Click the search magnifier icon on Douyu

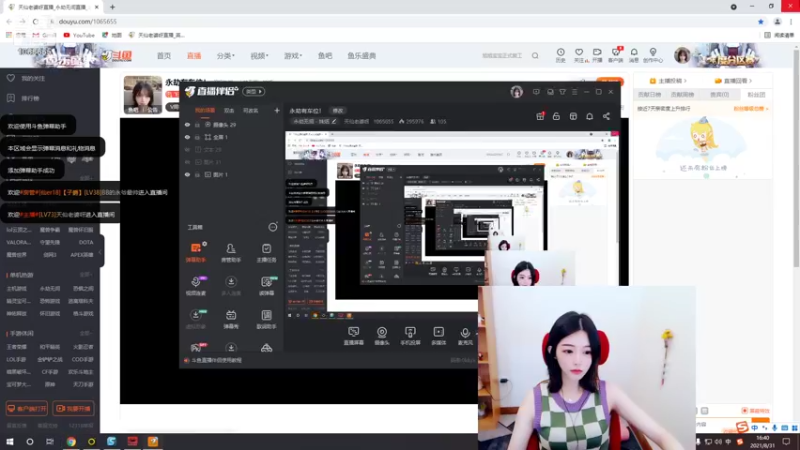[535, 56]
